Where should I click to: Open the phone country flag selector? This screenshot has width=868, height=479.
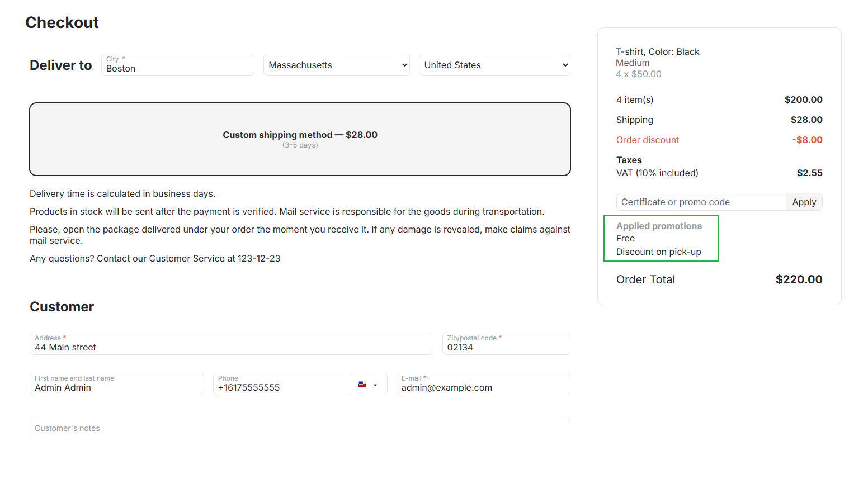[368, 384]
